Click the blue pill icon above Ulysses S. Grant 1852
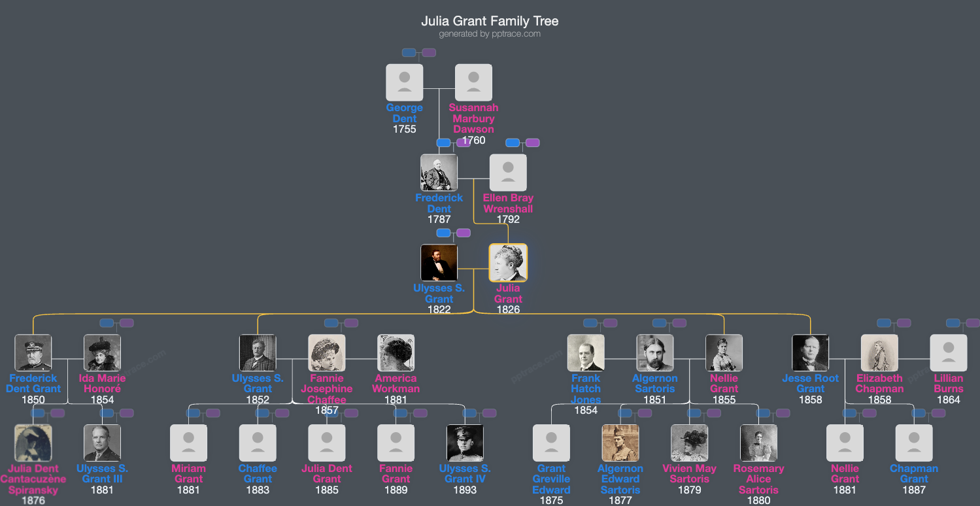This screenshot has height=506, width=980. (x=331, y=322)
